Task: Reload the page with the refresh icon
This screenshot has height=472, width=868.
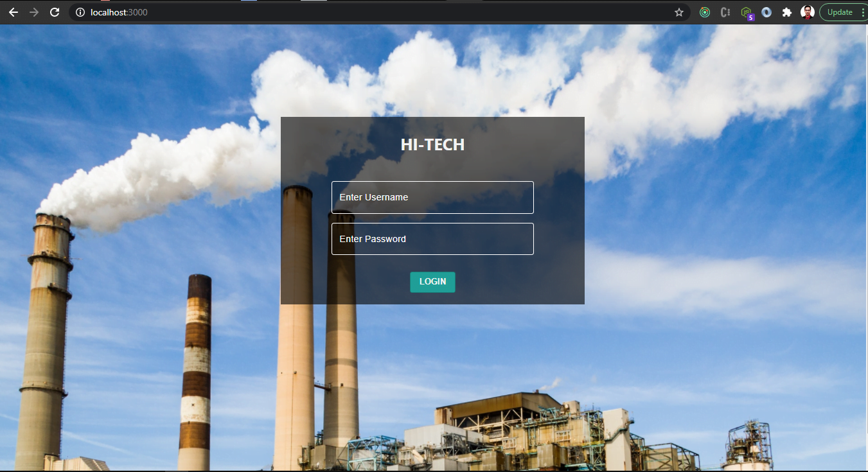Action: point(55,12)
